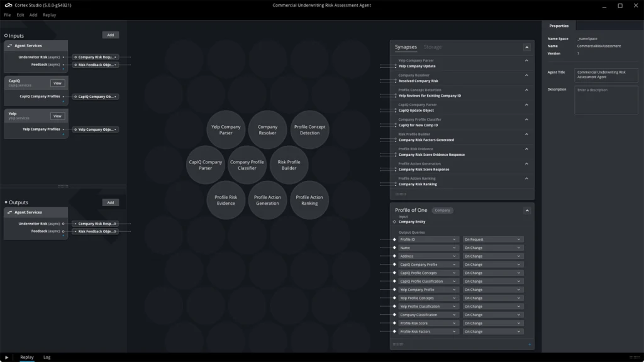This screenshot has height=362, width=644.
Task: Click View button for CapIQ service
Action: (58, 83)
